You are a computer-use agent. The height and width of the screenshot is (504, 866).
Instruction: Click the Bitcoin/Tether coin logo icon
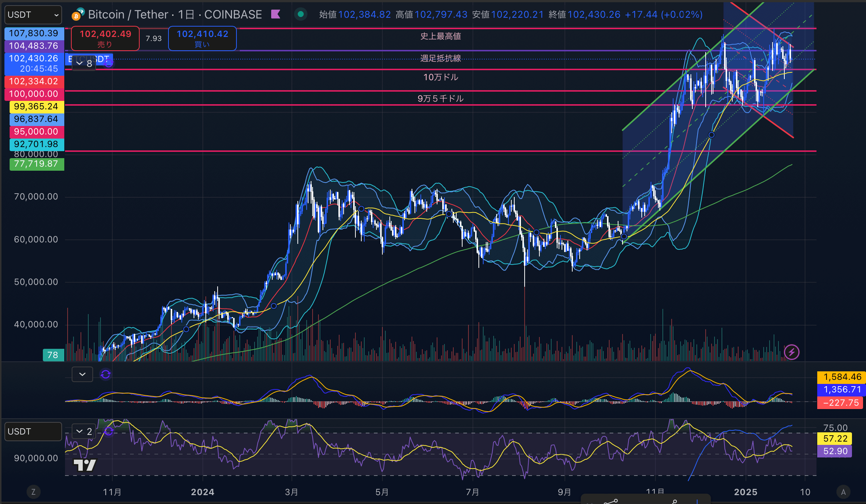coord(78,14)
